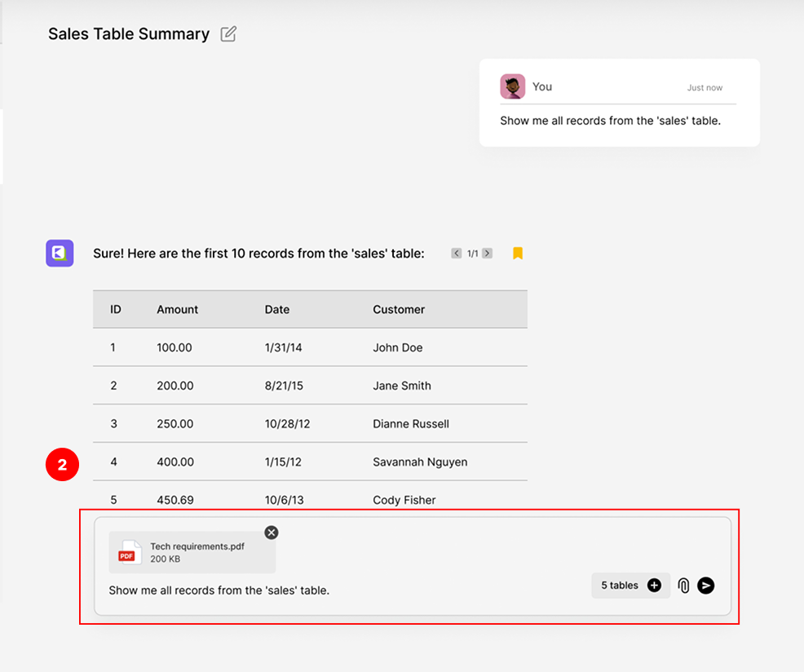Click the edit title pencil icon
The width and height of the screenshot is (804, 672).
(x=228, y=34)
